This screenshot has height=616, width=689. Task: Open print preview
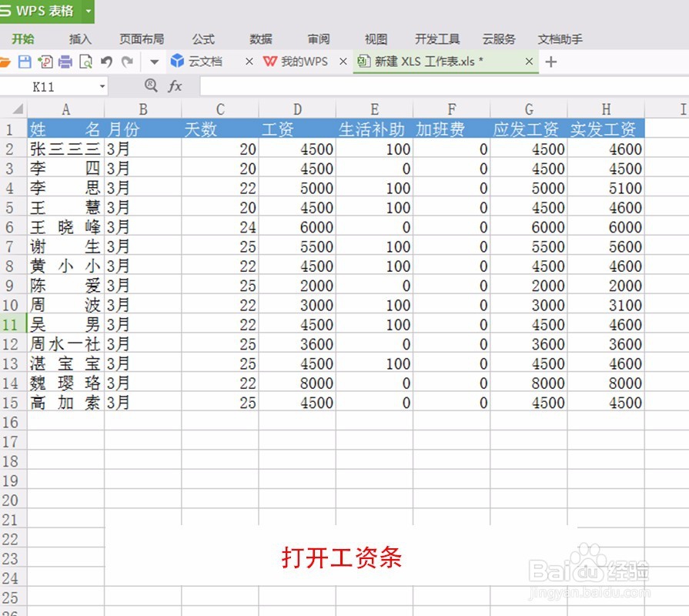[85, 62]
